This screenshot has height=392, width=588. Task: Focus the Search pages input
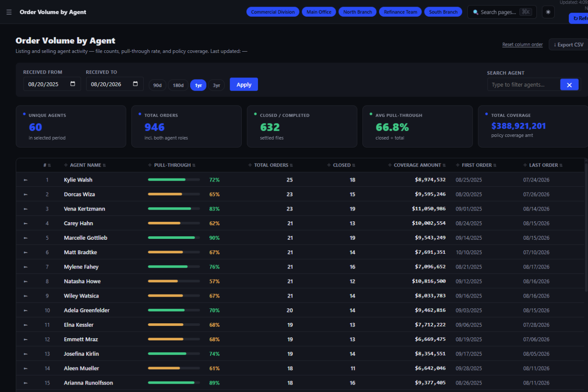click(x=502, y=12)
